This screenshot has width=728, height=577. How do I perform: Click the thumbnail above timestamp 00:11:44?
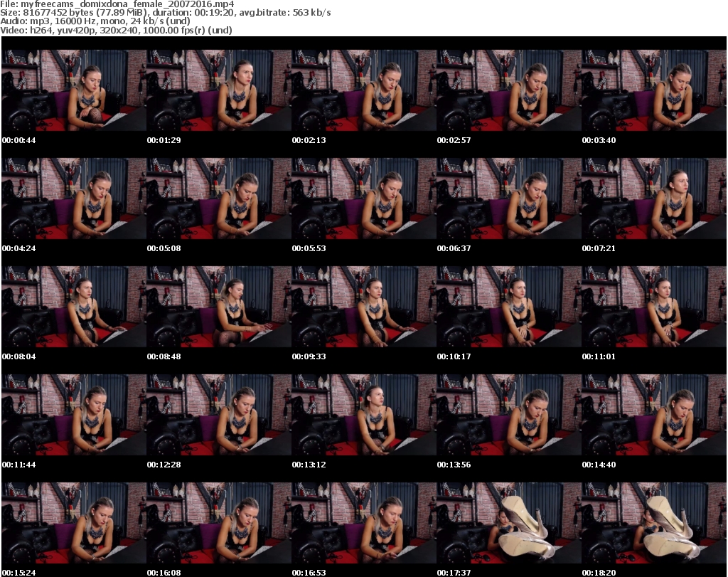(74, 415)
